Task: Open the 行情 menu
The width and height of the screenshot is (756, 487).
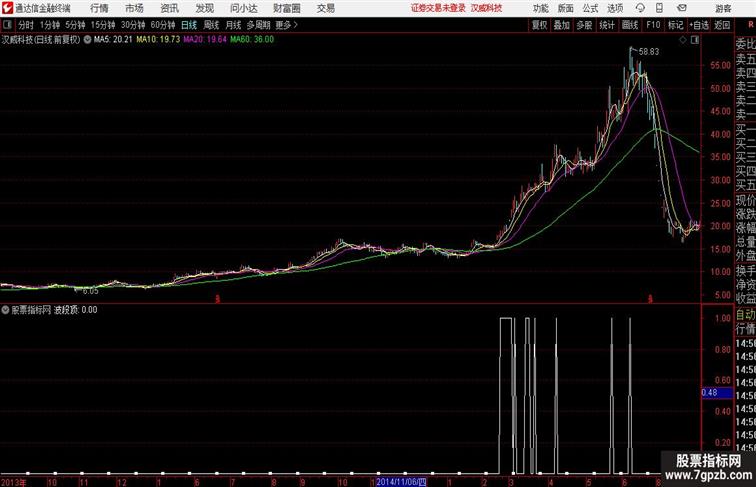Action: tap(99, 8)
